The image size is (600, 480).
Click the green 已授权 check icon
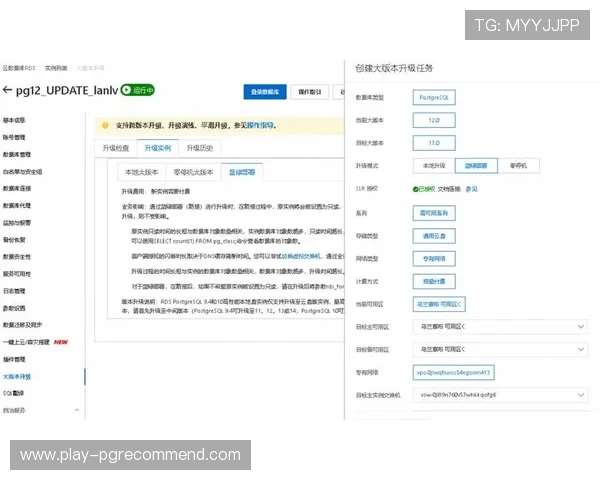pyautogui.click(x=416, y=188)
